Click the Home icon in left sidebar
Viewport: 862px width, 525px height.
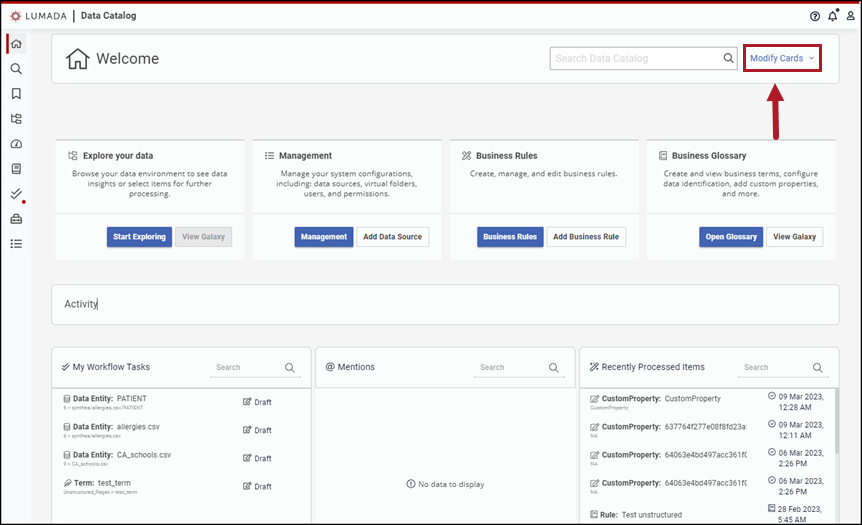click(x=16, y=44)
